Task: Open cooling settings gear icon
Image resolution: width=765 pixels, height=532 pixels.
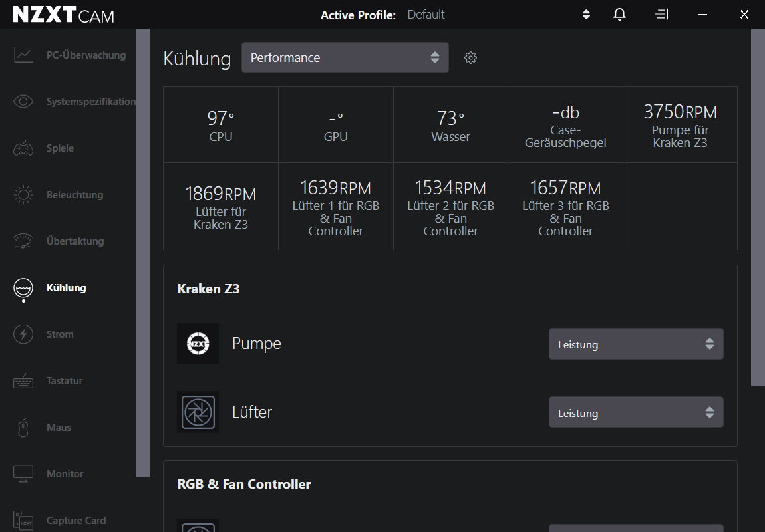Action: [x=470, y=58]
